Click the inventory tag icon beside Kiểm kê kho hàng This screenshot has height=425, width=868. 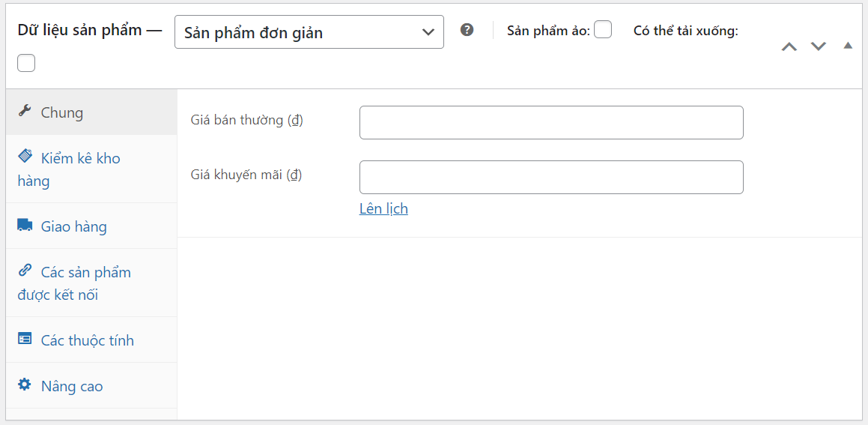[x=25, y=156]
